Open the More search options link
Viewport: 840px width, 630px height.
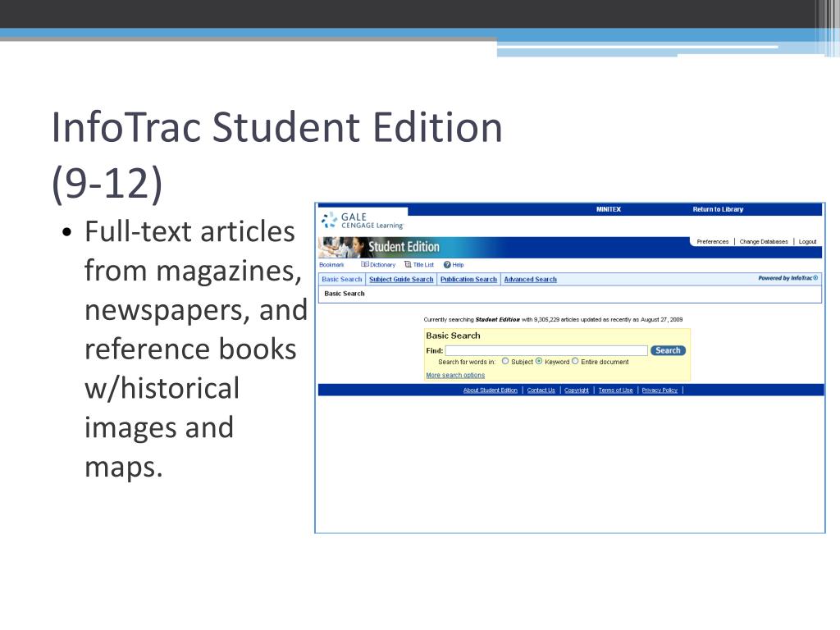point(455,375)
